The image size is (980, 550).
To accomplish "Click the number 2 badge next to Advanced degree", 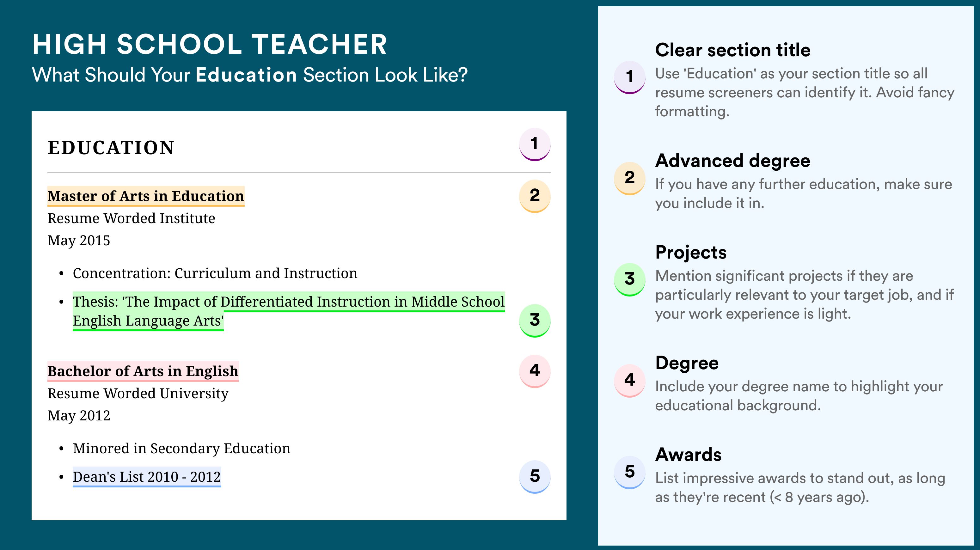I will coord(630,178).
